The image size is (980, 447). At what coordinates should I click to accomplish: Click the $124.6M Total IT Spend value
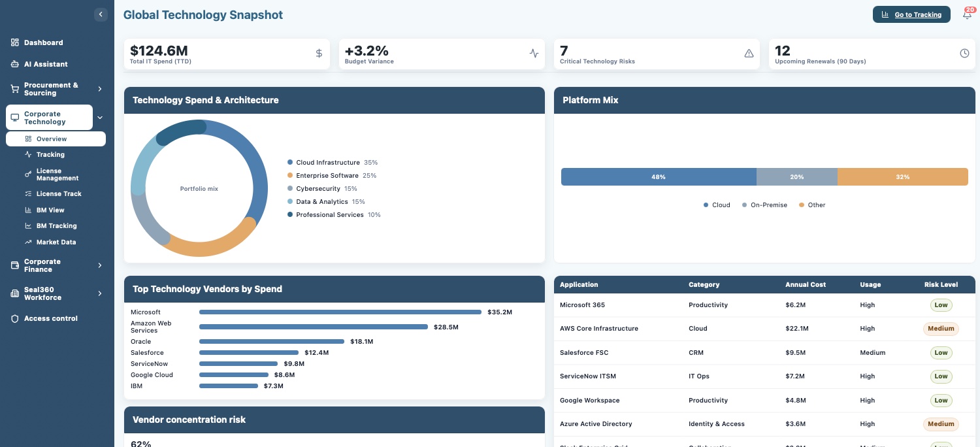click(x=159, y=51)
